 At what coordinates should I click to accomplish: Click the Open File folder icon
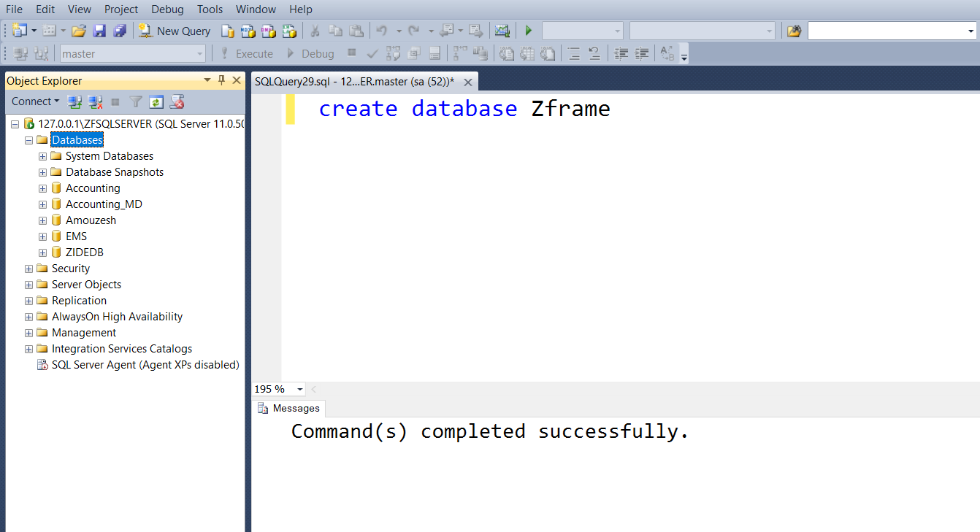point(79,31)
